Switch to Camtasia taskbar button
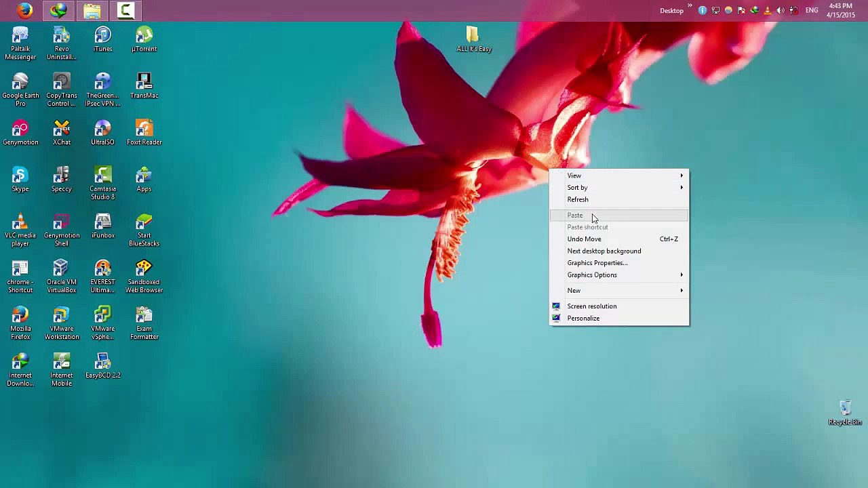The width and height of the screenshot is (868, 488). pyautogui.click(x=125, y=10)
